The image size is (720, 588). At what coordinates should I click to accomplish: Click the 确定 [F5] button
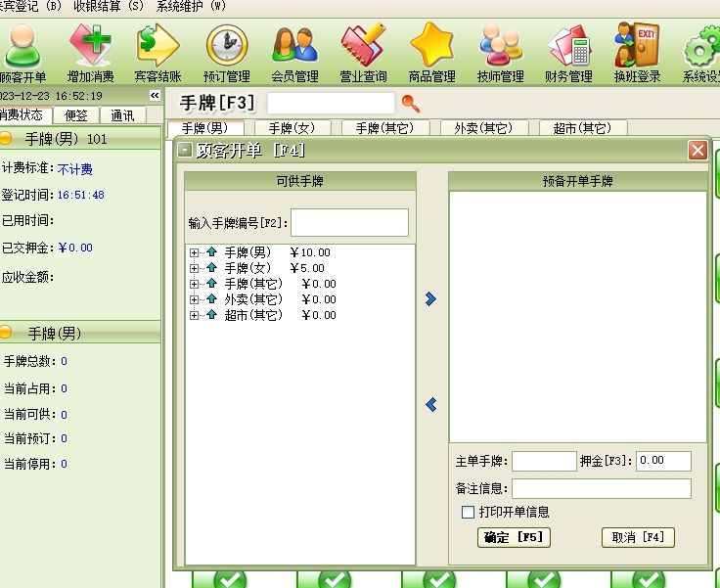(x=514, y=537)
